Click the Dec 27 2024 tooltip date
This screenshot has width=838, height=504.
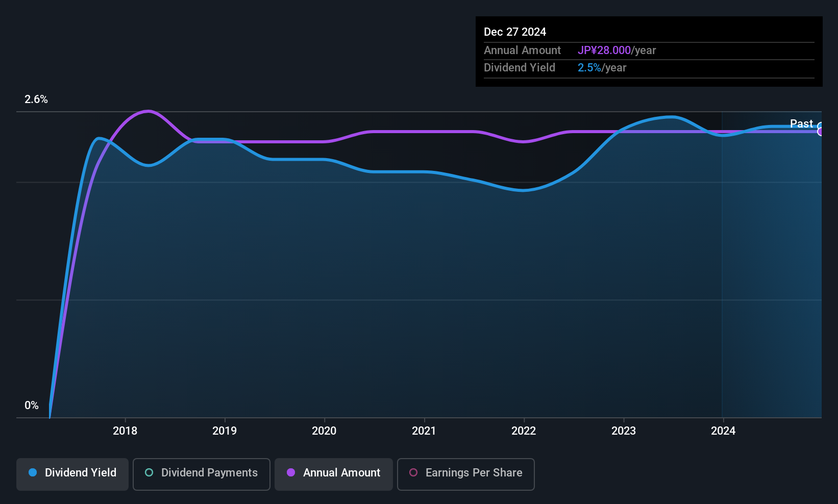coord(515,32)
